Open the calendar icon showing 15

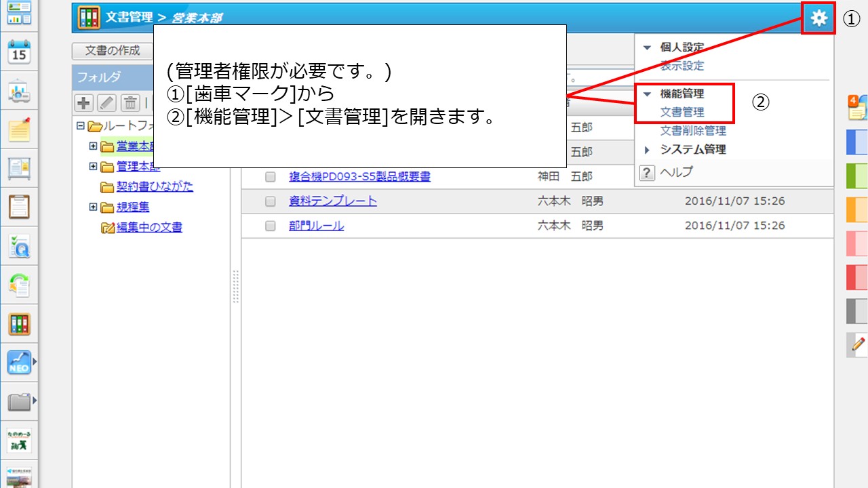click(x=19, y=52)
